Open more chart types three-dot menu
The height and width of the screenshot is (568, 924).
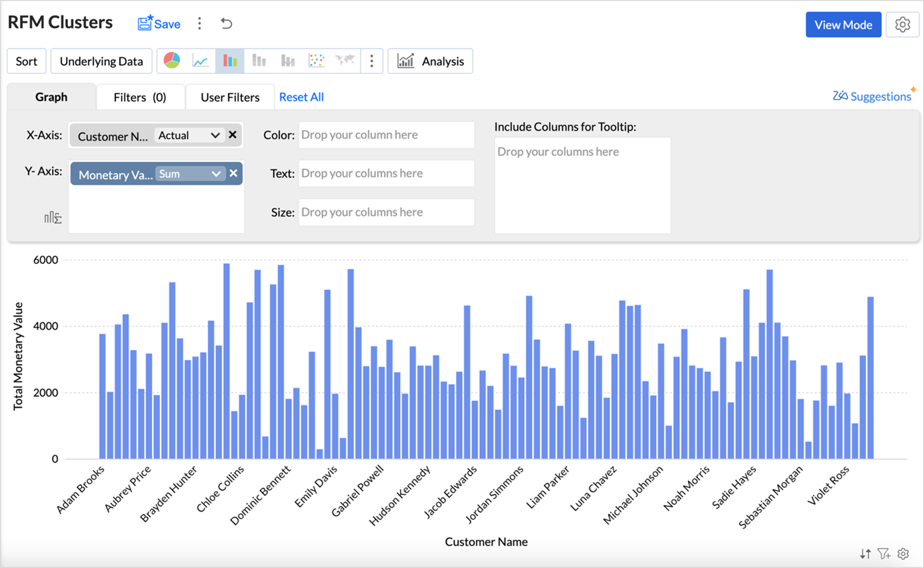tap(371, 61)
